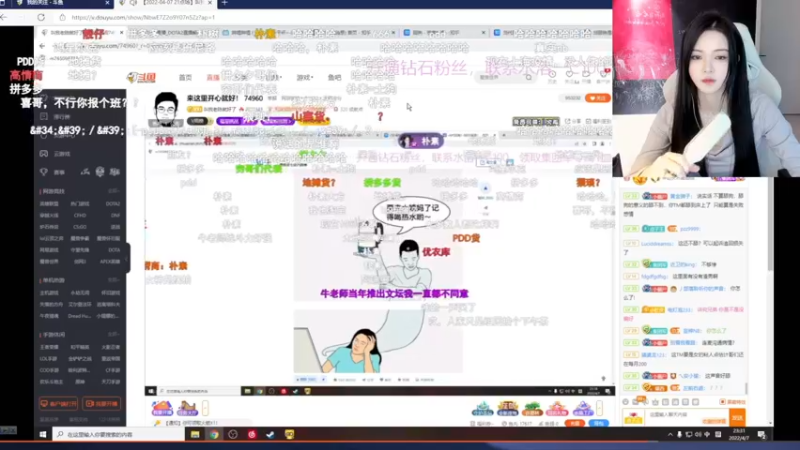Click the tray microphone icon

tap(679, 434)
